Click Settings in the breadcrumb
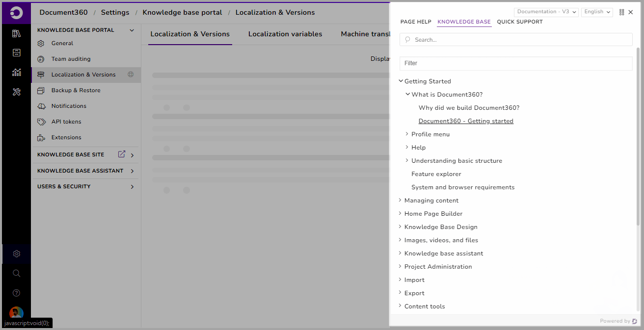Image resolution: width=644 pixels, height=330 pixels. (x=115, y=12)
